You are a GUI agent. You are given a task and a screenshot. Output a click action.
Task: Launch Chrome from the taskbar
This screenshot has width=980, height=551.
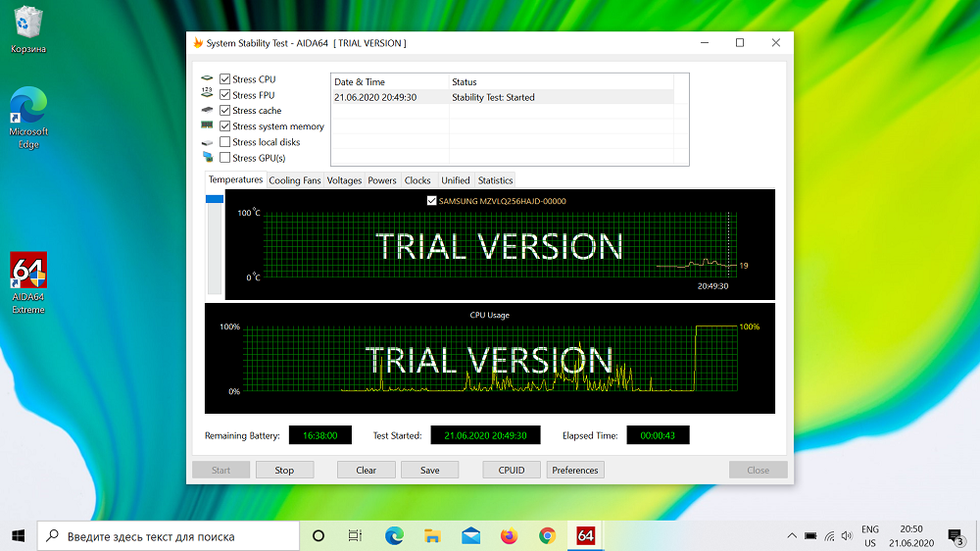tap(548, 536)
